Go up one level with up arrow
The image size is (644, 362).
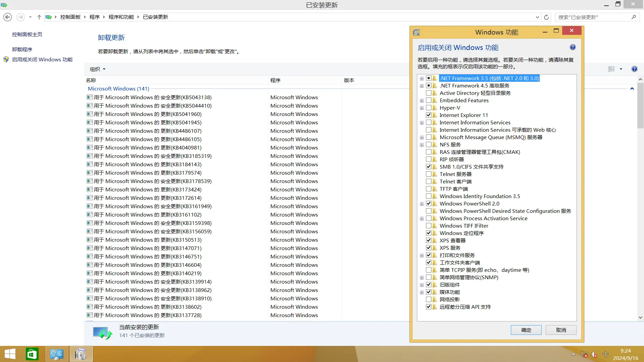(x=39, y=17)
